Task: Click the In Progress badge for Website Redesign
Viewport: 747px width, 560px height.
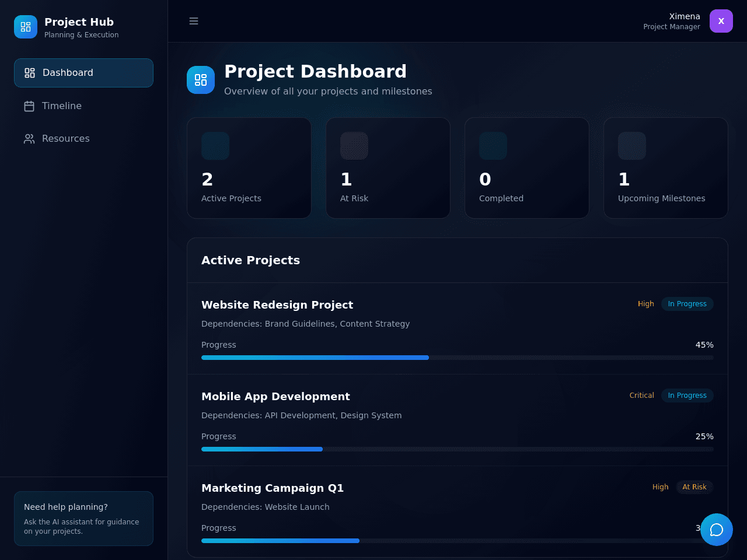Action: click(687, 304)
